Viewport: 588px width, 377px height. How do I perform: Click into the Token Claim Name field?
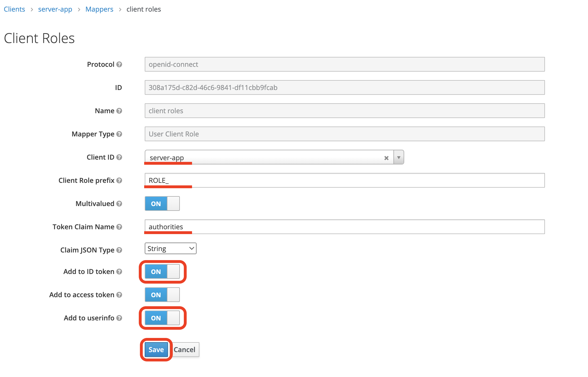[x=344, y=227]
